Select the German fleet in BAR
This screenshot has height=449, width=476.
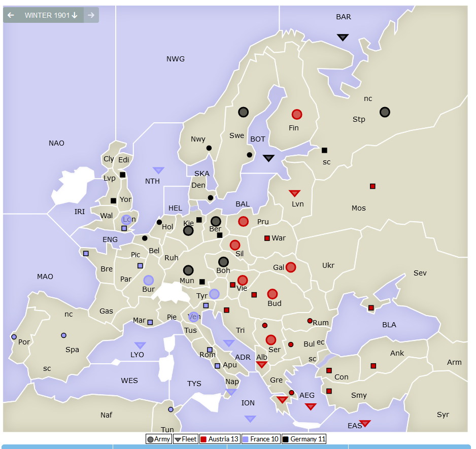(343, 38)
